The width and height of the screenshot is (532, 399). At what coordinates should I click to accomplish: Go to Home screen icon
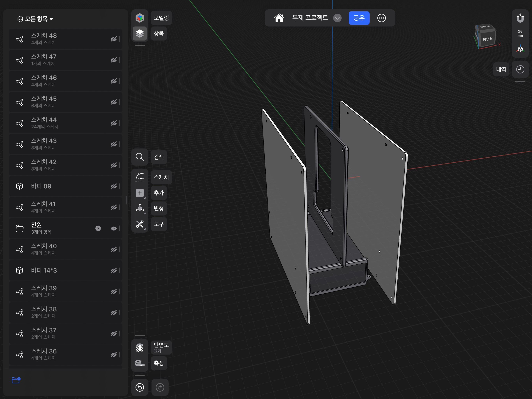click(x=279, y=18)
